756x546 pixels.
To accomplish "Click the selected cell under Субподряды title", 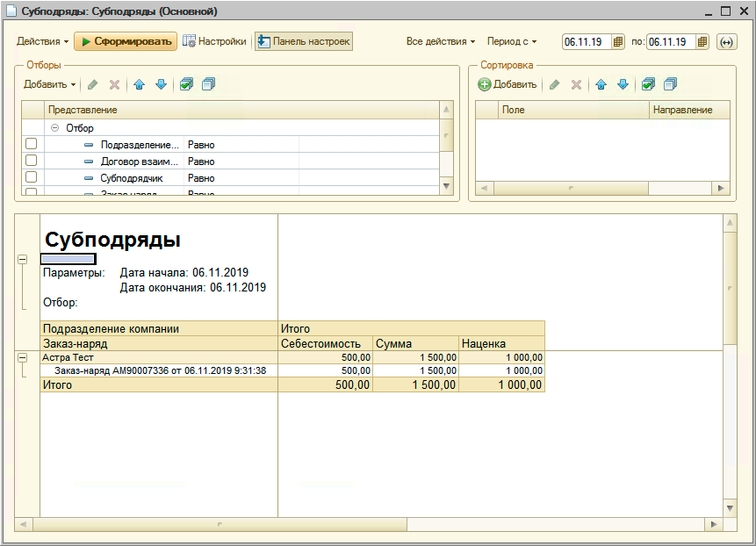I will tap(68, 259).
